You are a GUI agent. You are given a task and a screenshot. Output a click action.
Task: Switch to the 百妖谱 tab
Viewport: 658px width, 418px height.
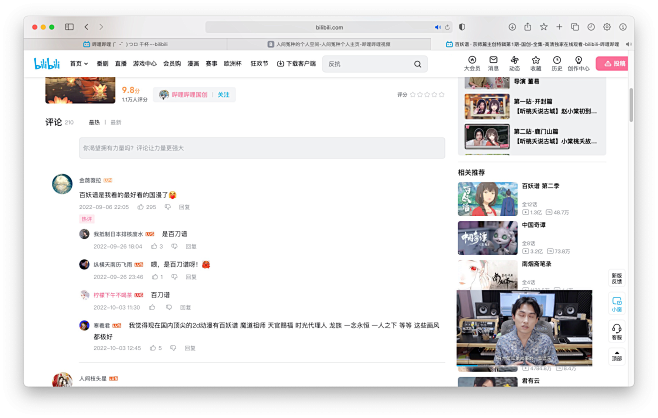pos(533,44)
